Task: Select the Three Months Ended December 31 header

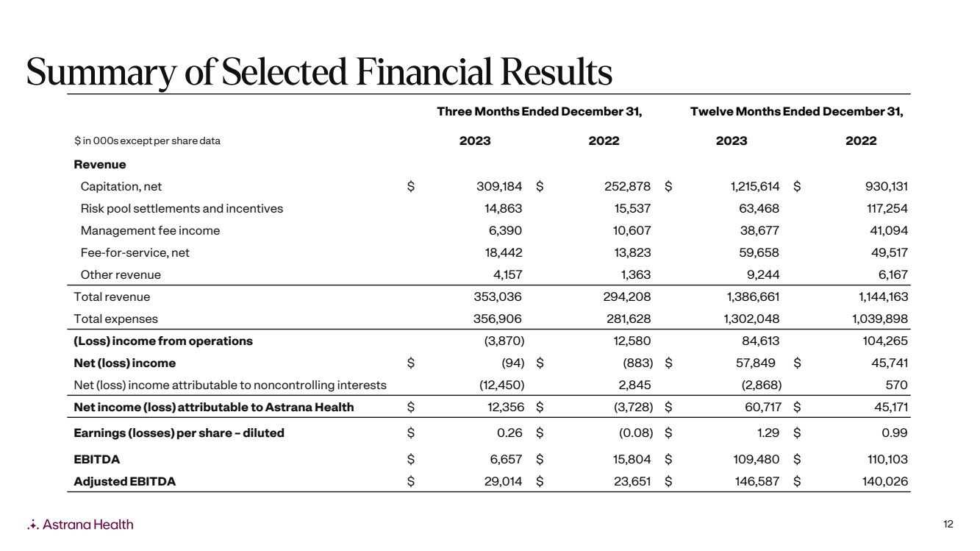Action: (540, 112)
